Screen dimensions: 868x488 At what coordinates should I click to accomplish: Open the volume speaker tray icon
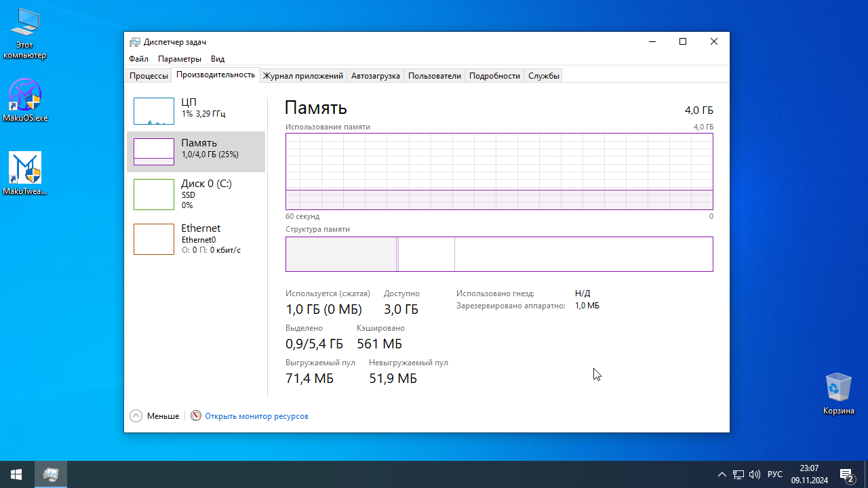(x=755, y=474)
